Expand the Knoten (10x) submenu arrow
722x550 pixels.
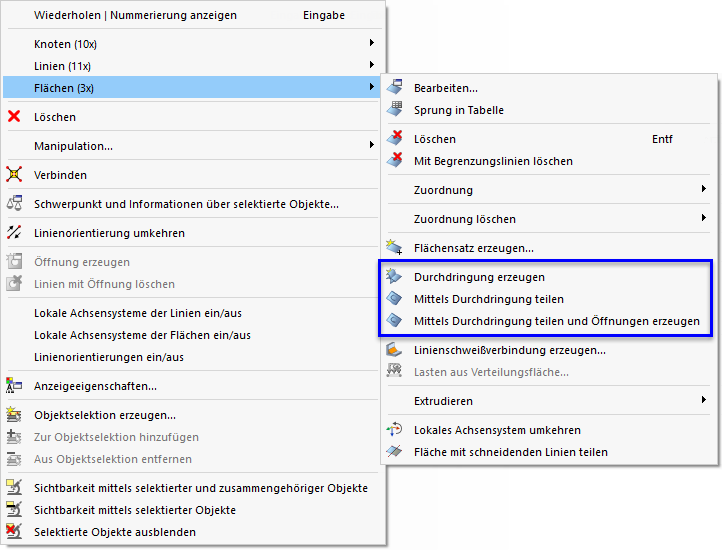pyautogui.click(x=372, y=44)
